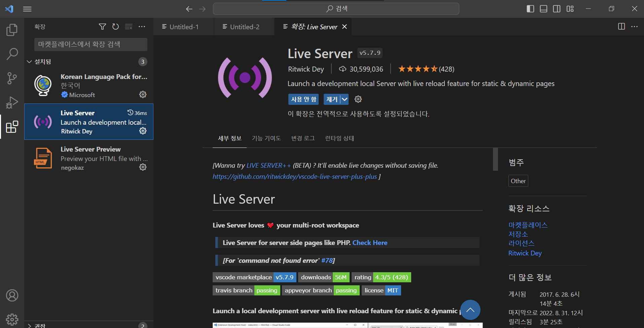Viewport: 644px width, 328px height.
Task: Select the 기능 기여도 tab
Action: [266, 138]
